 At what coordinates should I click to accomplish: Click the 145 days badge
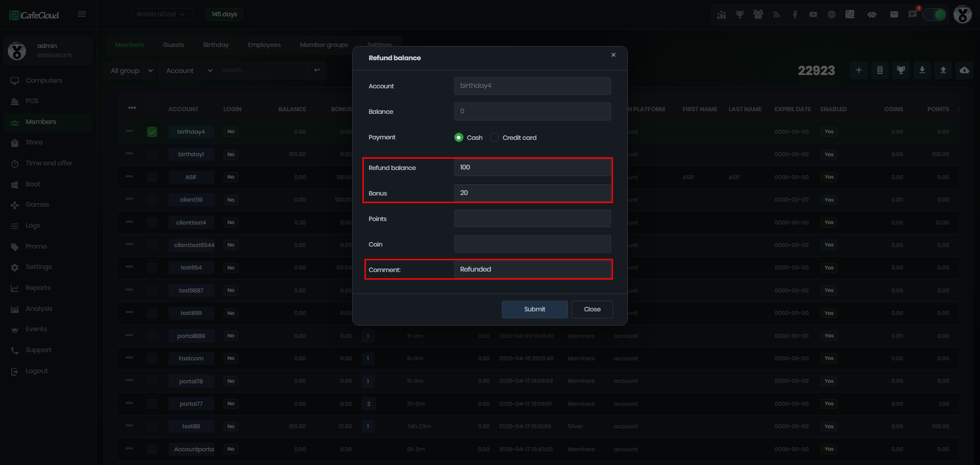click(x=224, y=14)
